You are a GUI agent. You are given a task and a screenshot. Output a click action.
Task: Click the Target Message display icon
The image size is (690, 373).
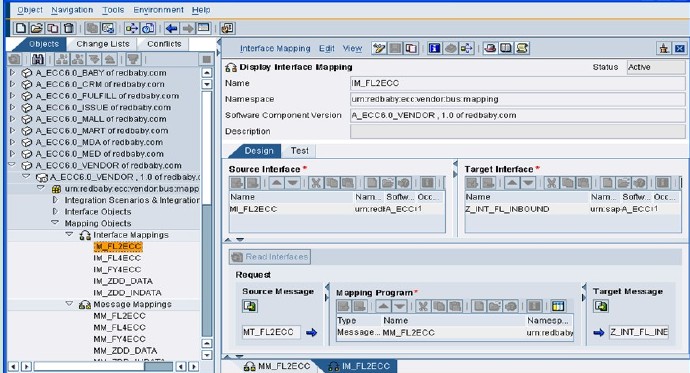(601, 306)
